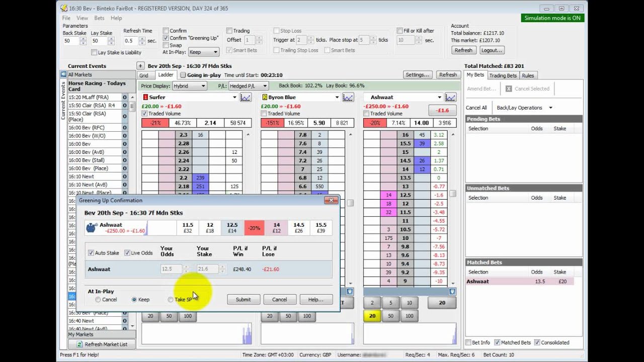Uncheck Surfer's Traded Volume checkbox
This screenshot has width=644, height=362.
[145, 114]
